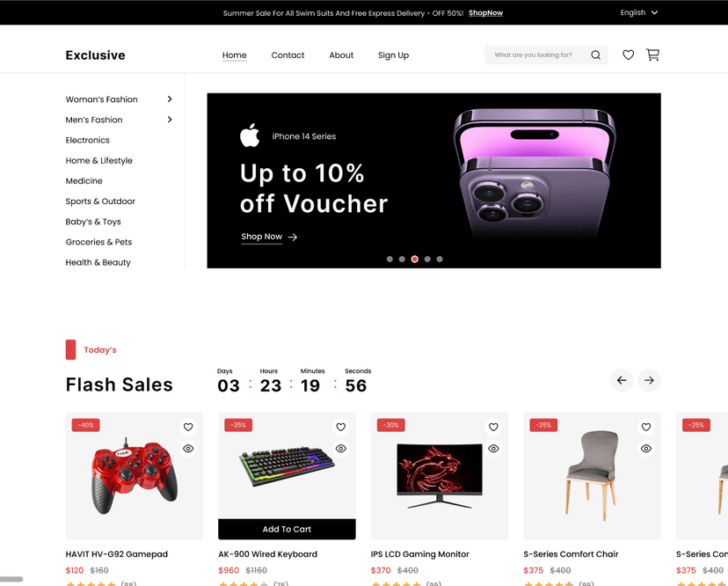
Task: Select the last banner carousel dot
Action: (x=440, y=260)
